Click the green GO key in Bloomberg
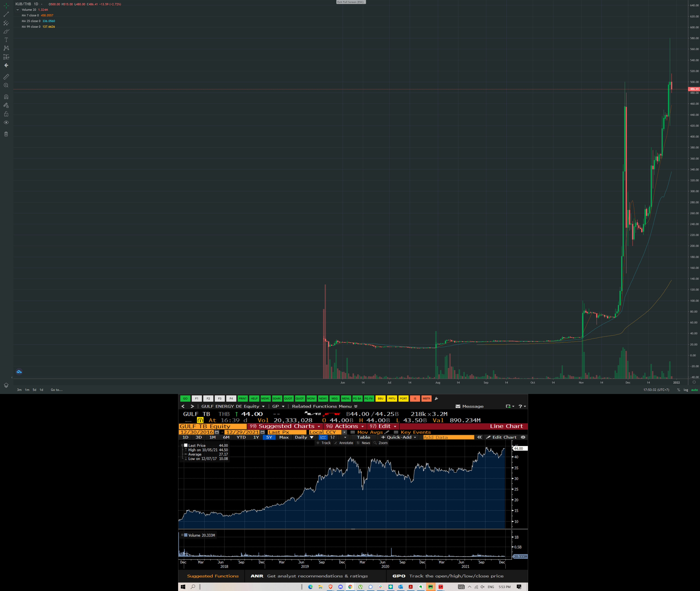This screenshot has height=591, width=700. click(x=185, y=398)
